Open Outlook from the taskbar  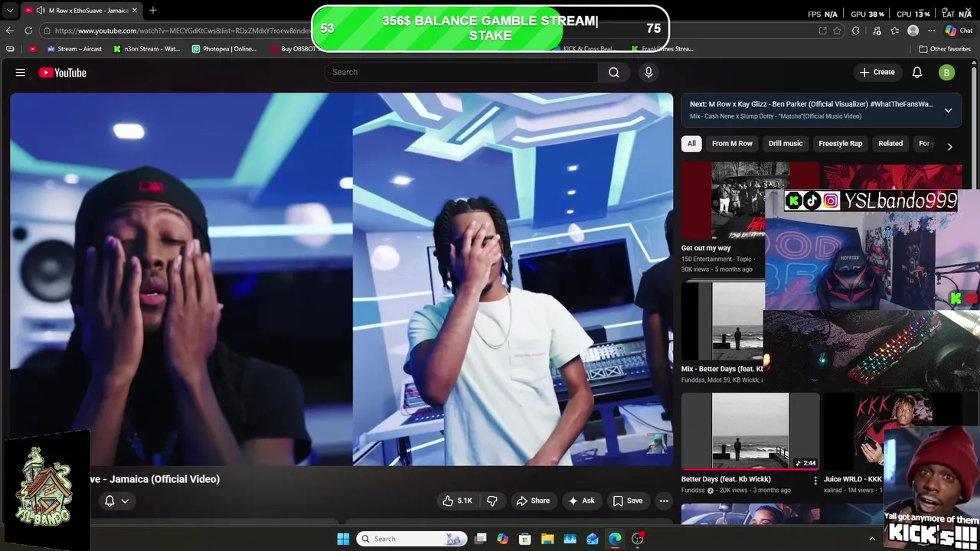593,539
